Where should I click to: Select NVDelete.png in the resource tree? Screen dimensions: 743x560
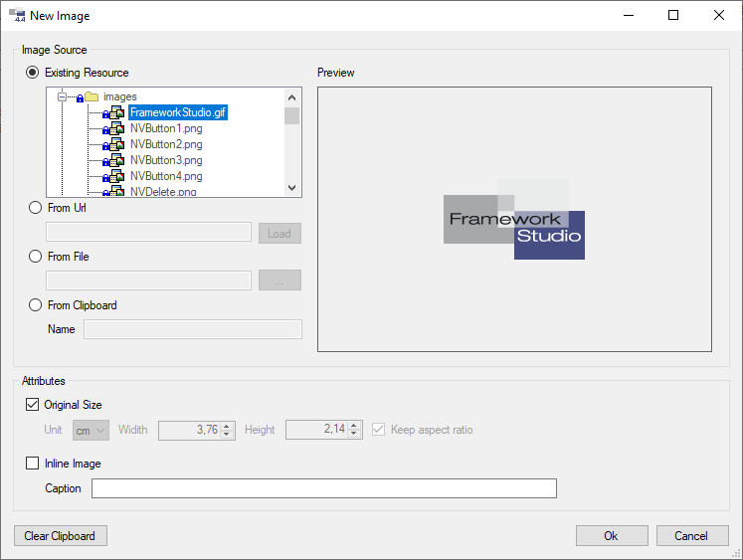[x=163, y=191]
